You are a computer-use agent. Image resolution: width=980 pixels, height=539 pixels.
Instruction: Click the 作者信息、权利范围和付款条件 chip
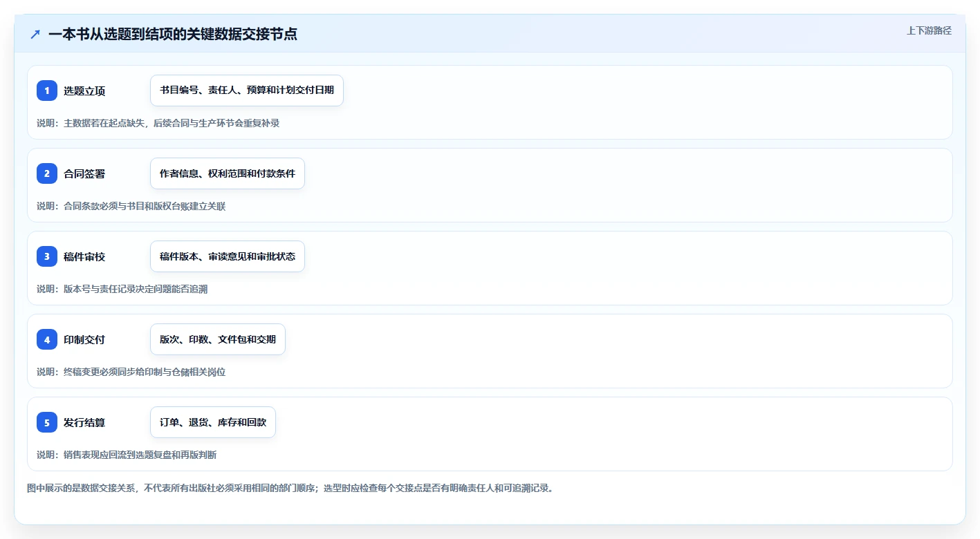point(228,173)
